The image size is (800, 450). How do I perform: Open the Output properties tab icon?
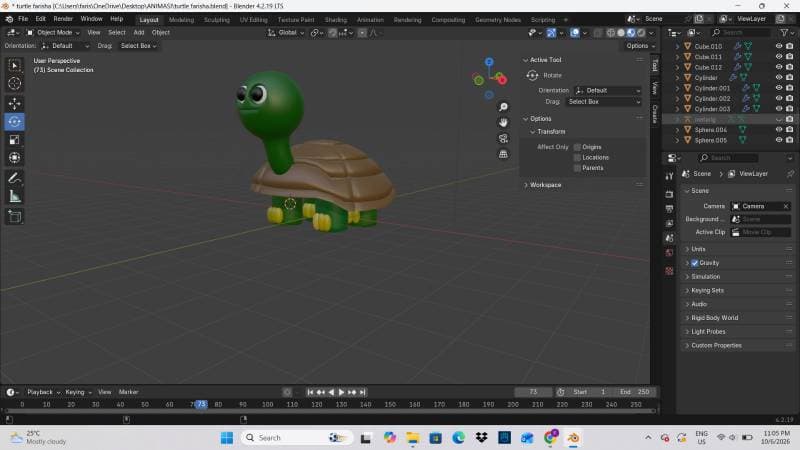click(x=669, y=209)
